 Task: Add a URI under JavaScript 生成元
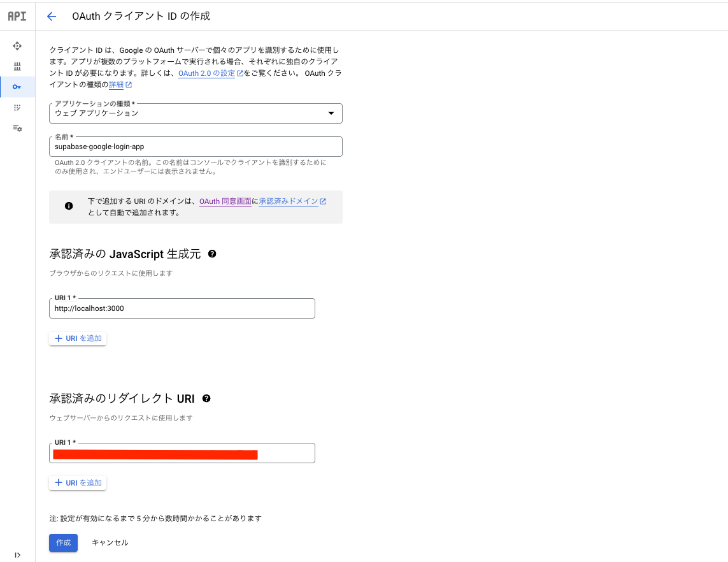coord(78,338)
